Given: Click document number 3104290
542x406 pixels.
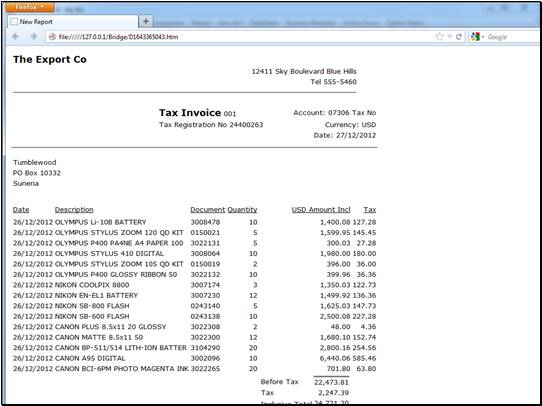Looking at the screenshot, I should pos(205,348).
